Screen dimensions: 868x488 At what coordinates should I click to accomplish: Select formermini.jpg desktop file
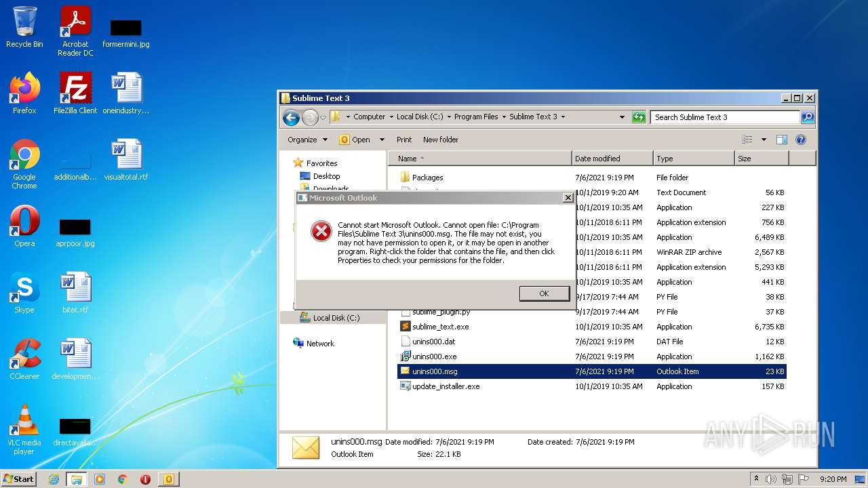tap(126, 33)
